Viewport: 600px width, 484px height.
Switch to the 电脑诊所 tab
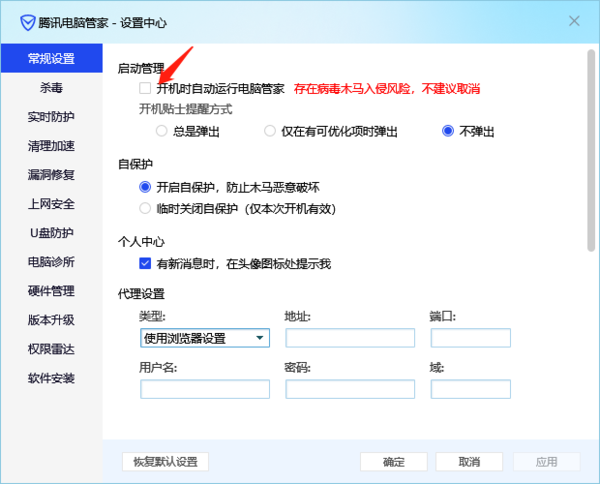52,262
